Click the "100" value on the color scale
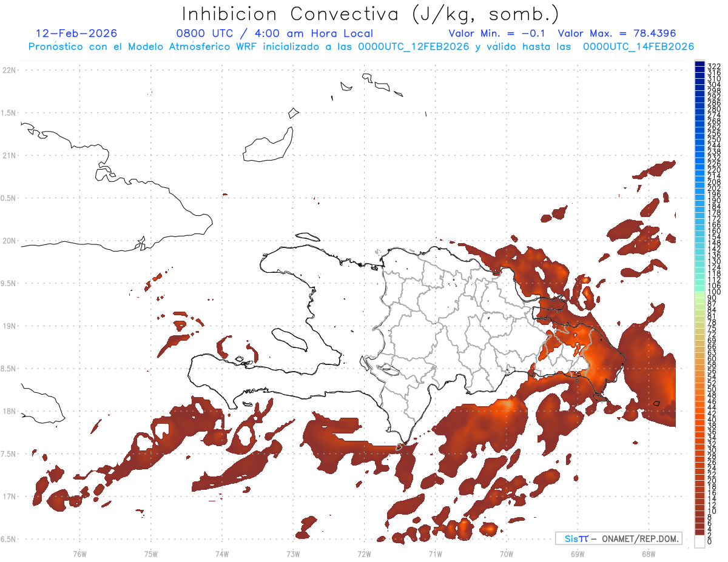The height and width of the screenshot is (562, 728). click(x=713, y=292)
